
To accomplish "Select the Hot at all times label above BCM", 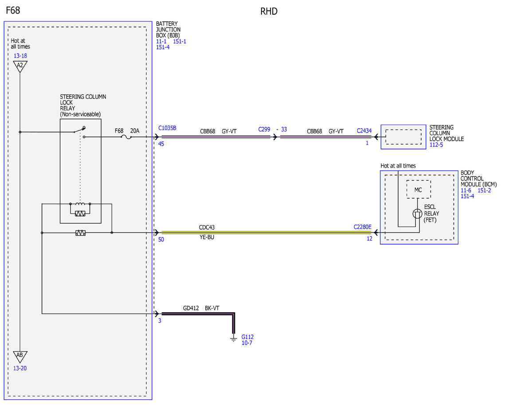I will (398, 166).
